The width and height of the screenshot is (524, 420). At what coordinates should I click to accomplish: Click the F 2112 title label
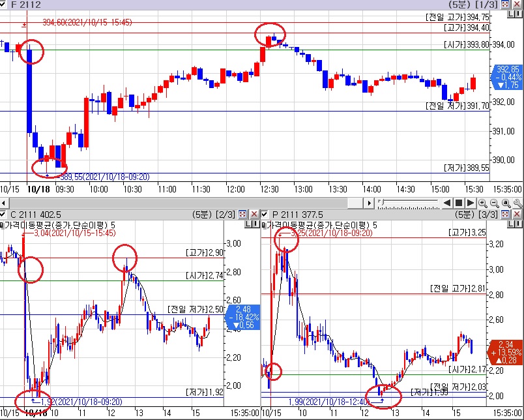tap(25, 5)
